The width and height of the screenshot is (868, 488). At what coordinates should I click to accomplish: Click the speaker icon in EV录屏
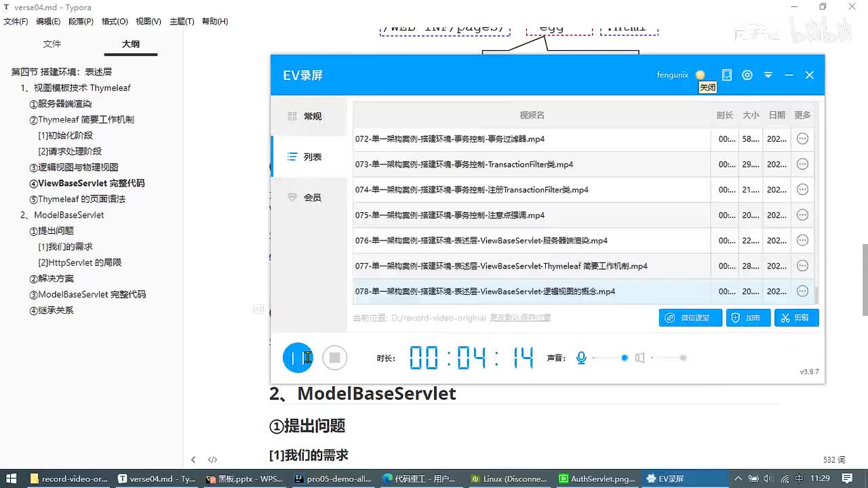tap(639, 358)
